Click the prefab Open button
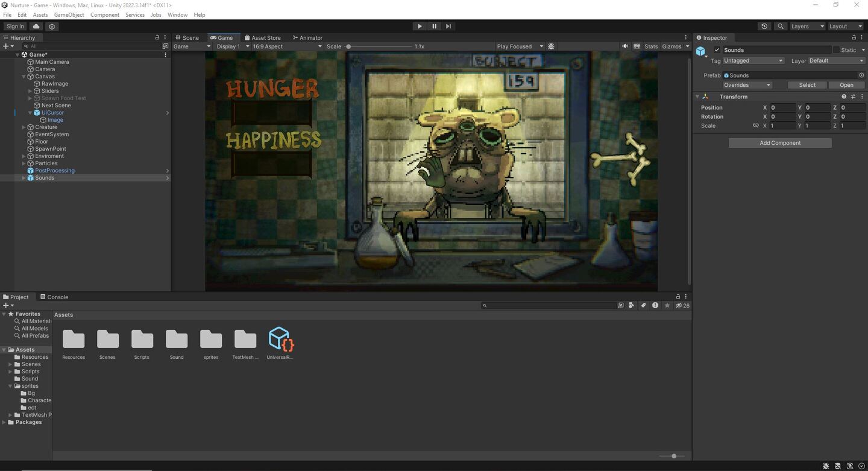This screenshot has width=868, height=471. tap(846, 85)
